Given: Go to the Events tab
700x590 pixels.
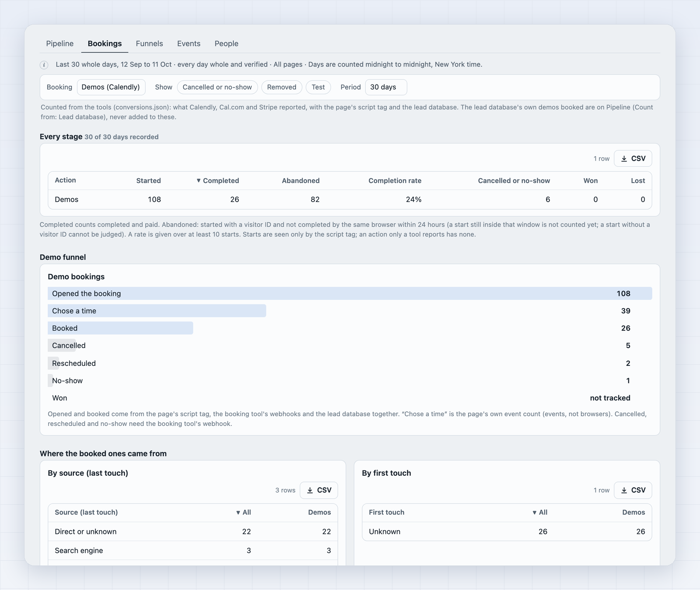Looking at the screenshot, I should tap(189, 43).
